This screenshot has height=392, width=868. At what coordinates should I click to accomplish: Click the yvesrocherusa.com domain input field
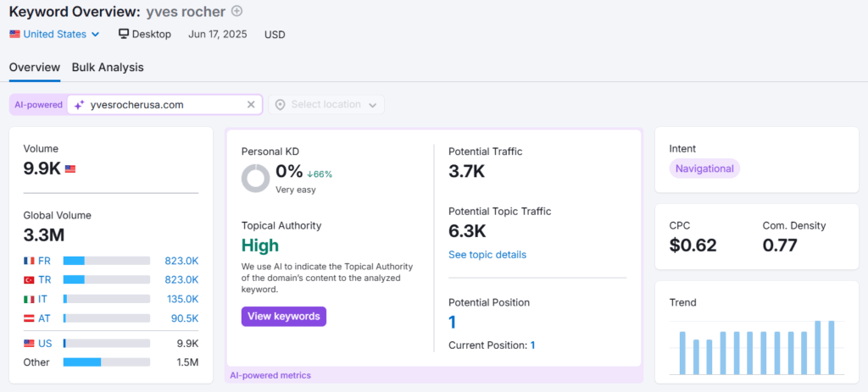165,104
